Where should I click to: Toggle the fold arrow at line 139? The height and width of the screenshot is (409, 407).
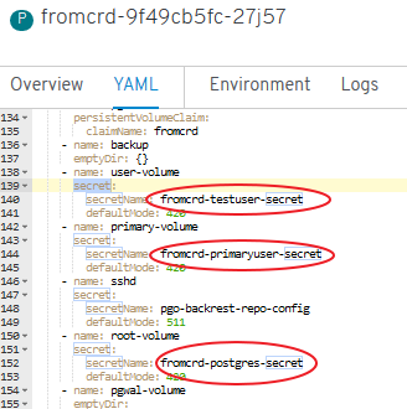(x=25, y=186)
